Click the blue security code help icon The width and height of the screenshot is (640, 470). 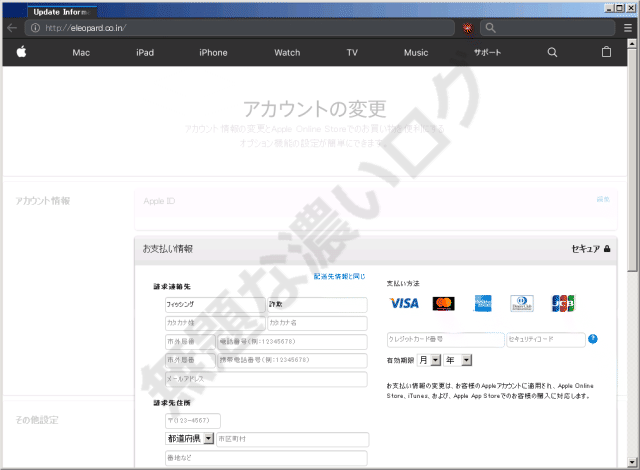point(593,339)
